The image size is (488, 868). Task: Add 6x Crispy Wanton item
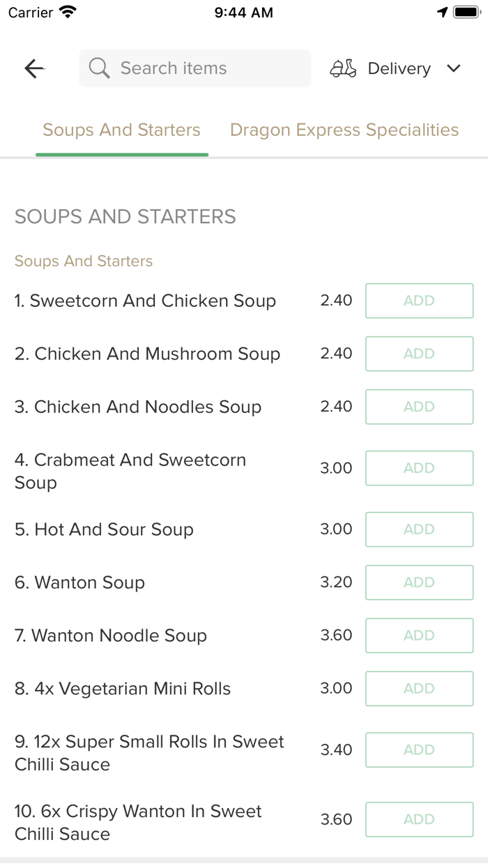pyautogui.click(x=419, y=820)
